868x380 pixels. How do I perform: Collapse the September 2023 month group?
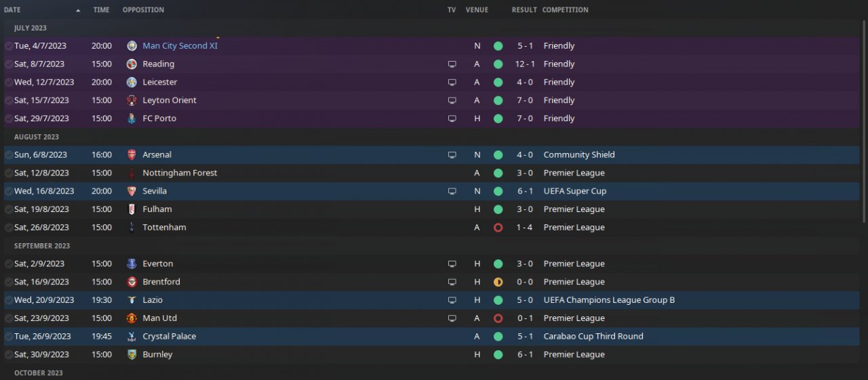click(x=41, y=246)
